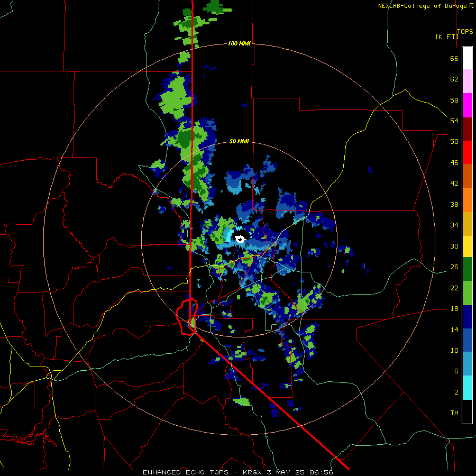Click the '100 NMI' range ring label
The height and width of the screenshot is (476, 476).
[239, 43]
